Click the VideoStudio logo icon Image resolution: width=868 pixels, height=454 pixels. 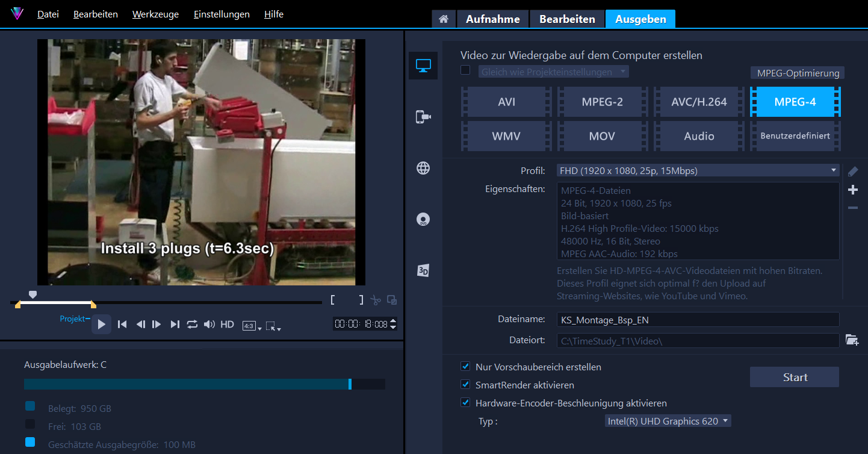(17, 14)
